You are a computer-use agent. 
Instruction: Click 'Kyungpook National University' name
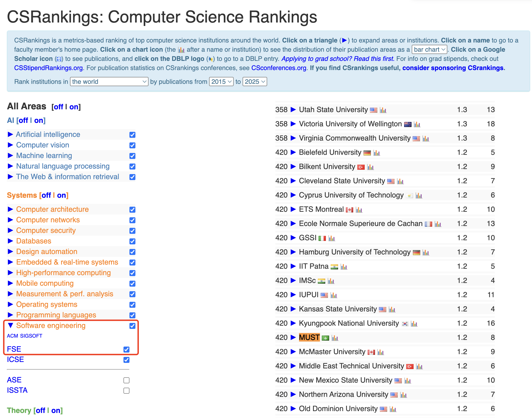pyautogui.click(x=349, y=323)
